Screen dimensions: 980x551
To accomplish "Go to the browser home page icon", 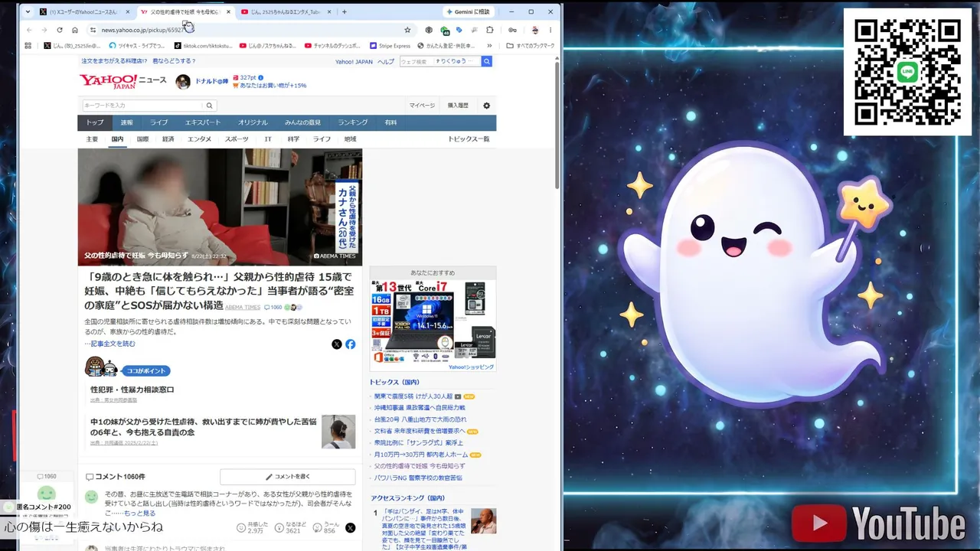I will pyautogui.click(x=75, y=30).
